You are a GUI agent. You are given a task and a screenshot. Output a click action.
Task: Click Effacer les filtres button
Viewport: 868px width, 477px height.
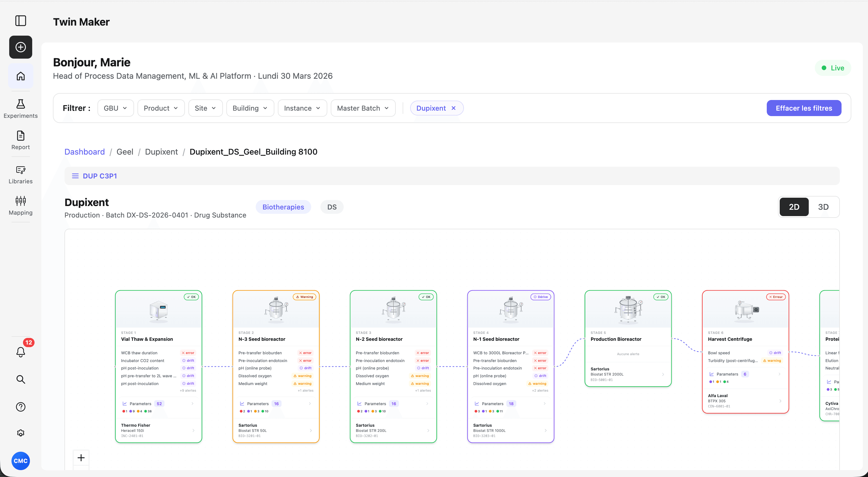(804, 108)
